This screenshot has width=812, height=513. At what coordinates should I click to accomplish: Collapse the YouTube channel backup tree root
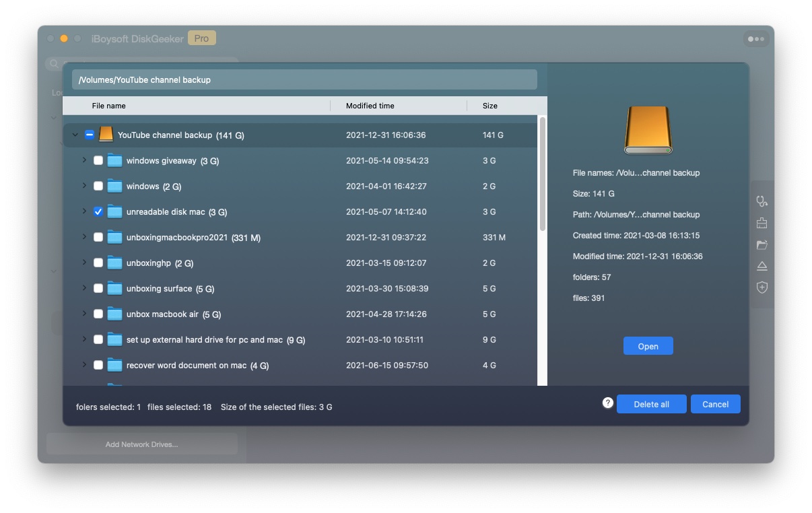[x=75, y=135]
